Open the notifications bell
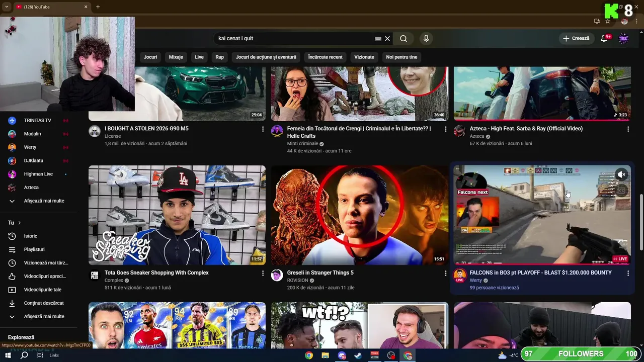Image resolution: width=644 pixels, height=362 pixels. coord(605,39)
